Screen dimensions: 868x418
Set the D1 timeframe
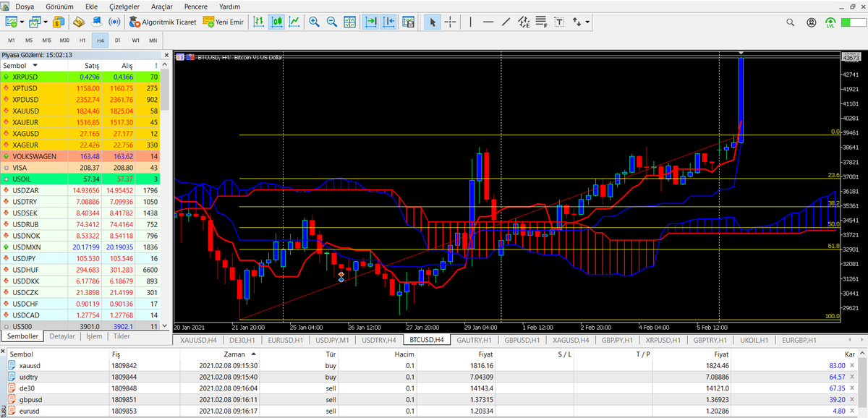pyautogui.click(x=117, y=40)
